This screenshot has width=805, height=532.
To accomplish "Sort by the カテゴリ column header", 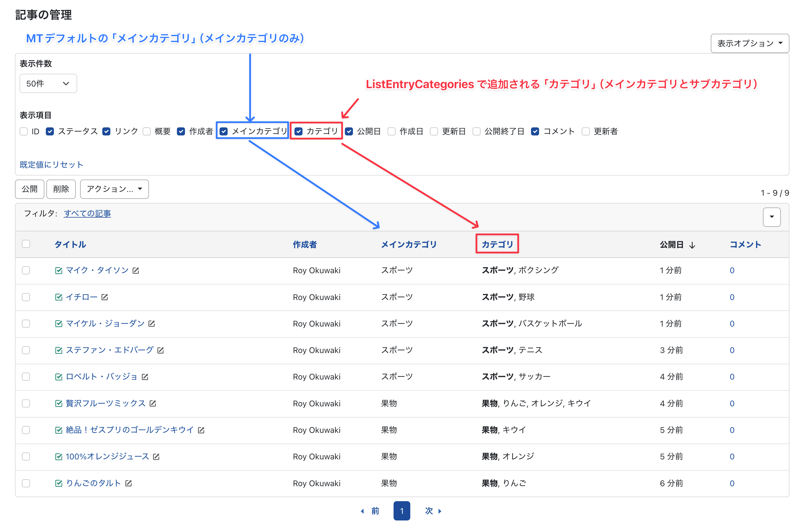I will pos(497,244).
